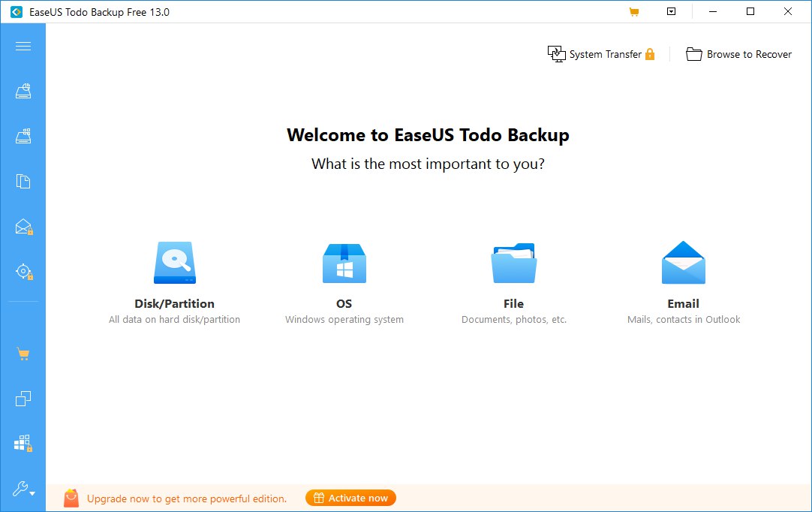812x512 pixels.
Task: Open File Backup in sidebar
Action: coord(23,182)
